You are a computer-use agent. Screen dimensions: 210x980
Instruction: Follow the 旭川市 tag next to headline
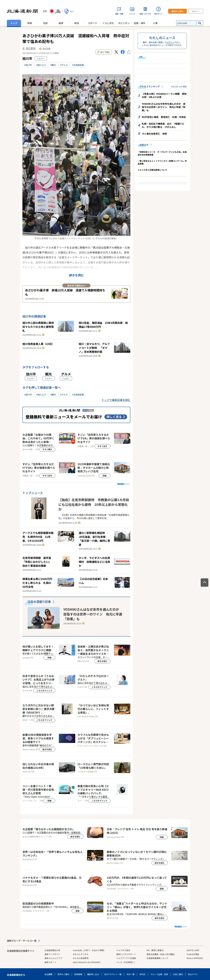40,59
